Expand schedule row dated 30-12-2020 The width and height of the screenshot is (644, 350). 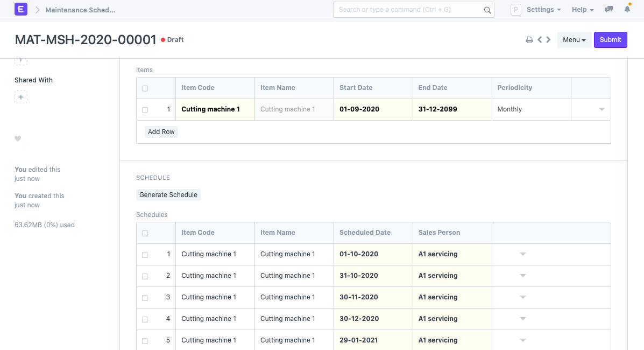click(x=522, y=319)
